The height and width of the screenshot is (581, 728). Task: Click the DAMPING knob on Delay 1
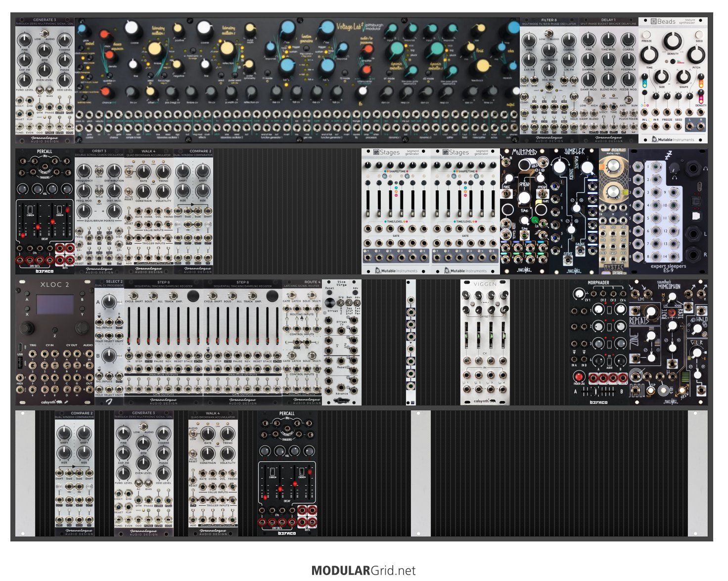click(x=589, y=59)
